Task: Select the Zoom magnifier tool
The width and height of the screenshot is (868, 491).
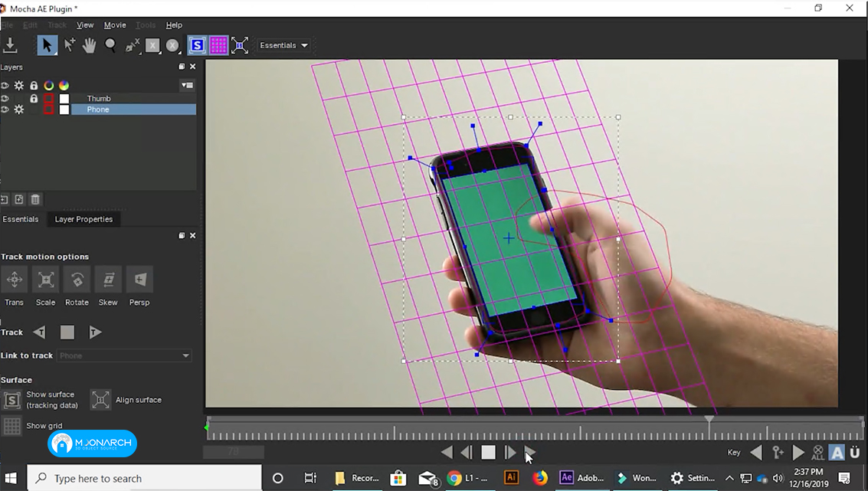Action: (110, 45)
